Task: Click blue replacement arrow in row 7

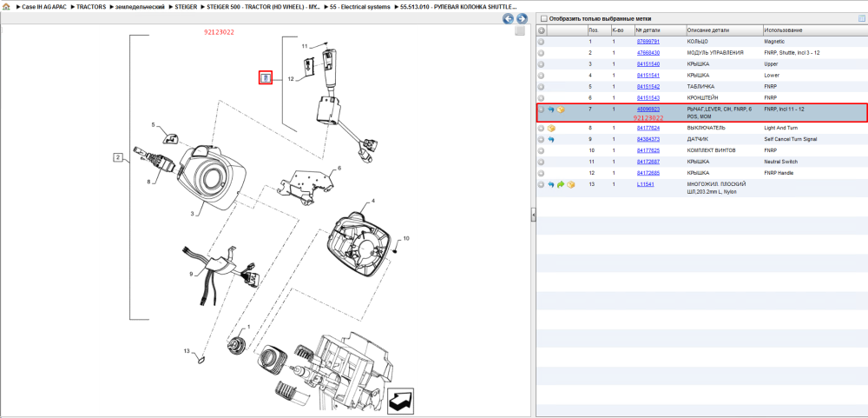Action: [x=551, y=109]
